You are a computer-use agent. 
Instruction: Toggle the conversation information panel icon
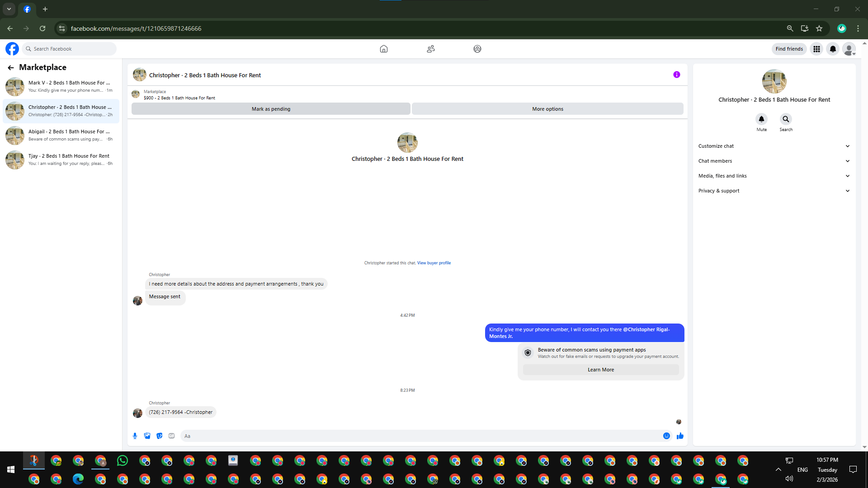(x=676, y=75)
